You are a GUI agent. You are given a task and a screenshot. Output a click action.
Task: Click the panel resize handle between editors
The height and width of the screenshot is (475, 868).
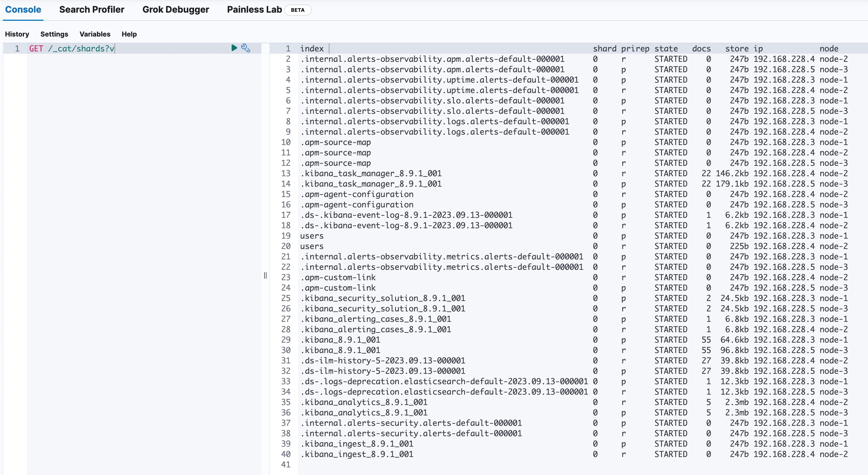point(265,275)
